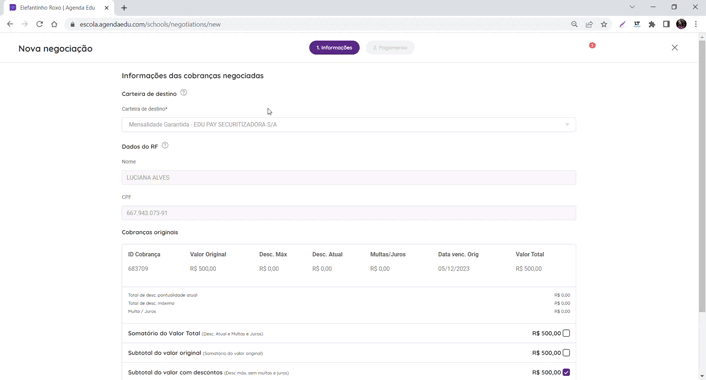
Task: Go back in browser history
Action: point(10,24)
